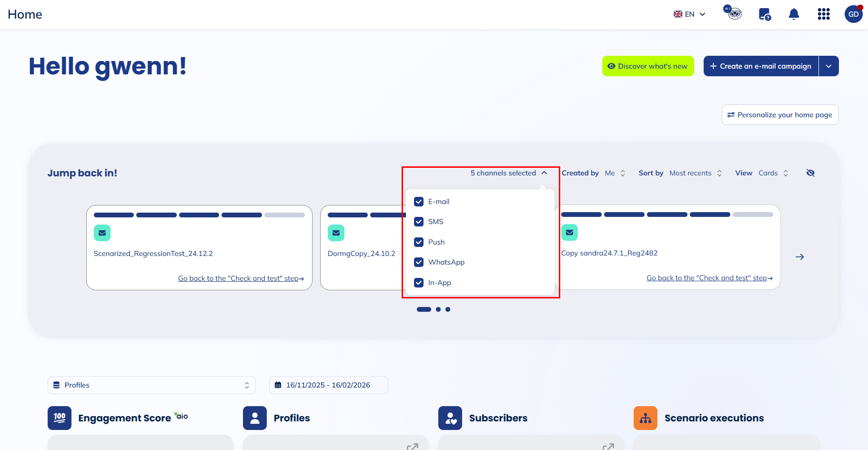Open the apps grid menu
This screenshot has width=868, height=450.
[x=824, y=14]
